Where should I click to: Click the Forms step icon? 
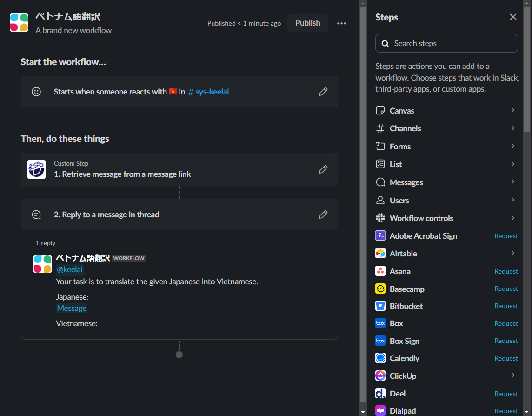coord(380,147)
